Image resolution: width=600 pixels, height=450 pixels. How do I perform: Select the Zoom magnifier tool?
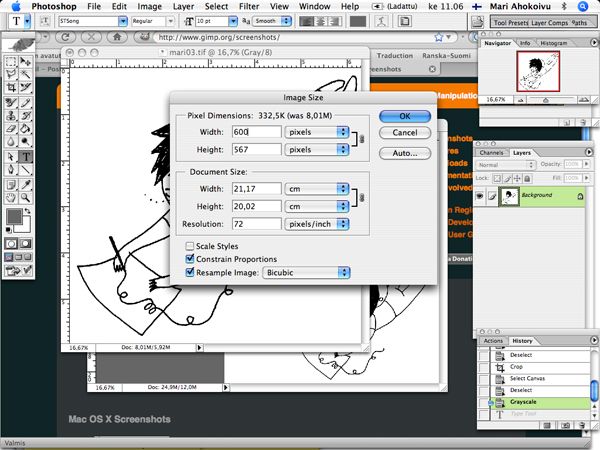point(25,198)
